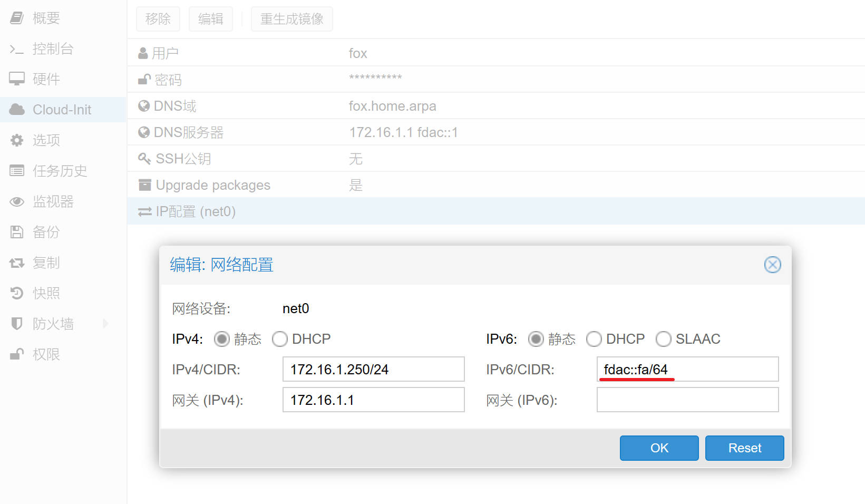
Task: Select the SSH公钥 row
Action: tap(496, 159)
